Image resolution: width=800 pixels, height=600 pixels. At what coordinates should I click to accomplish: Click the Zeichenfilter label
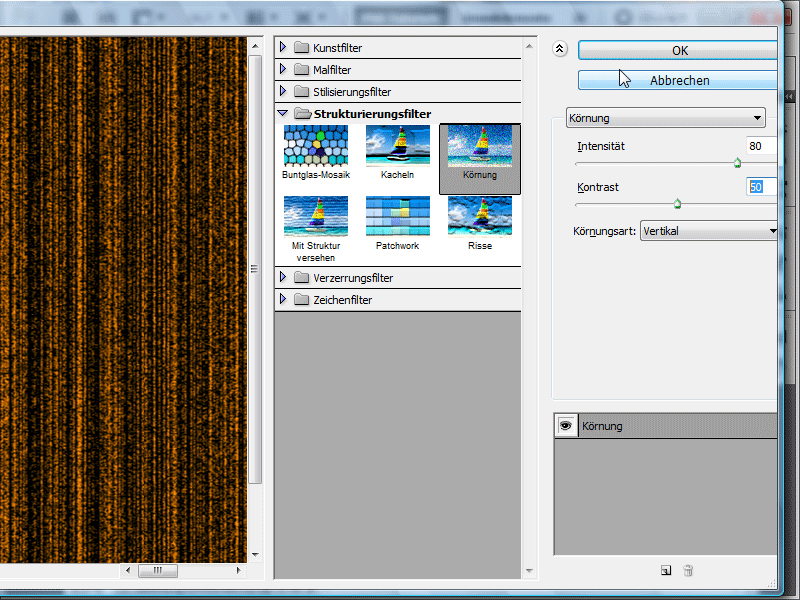342,300
